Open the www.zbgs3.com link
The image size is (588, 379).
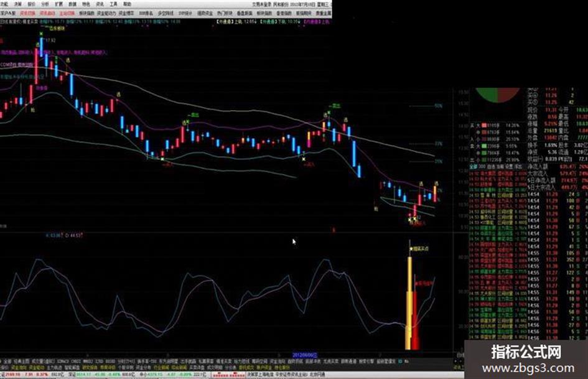coord(528,368)
